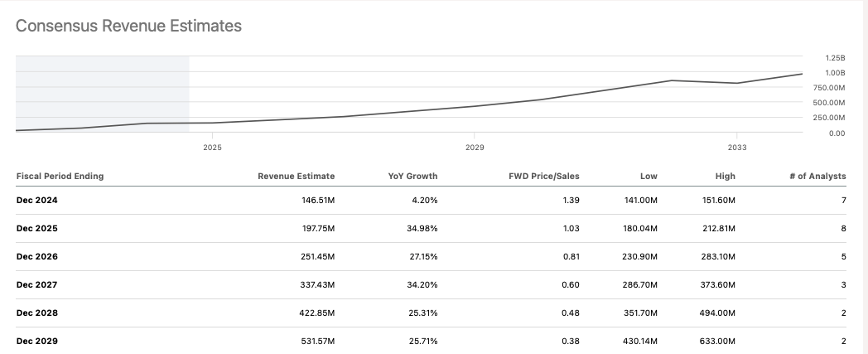Click the 2029 x-axis label on chart
The image size is (868, 354).
(475, 148)
